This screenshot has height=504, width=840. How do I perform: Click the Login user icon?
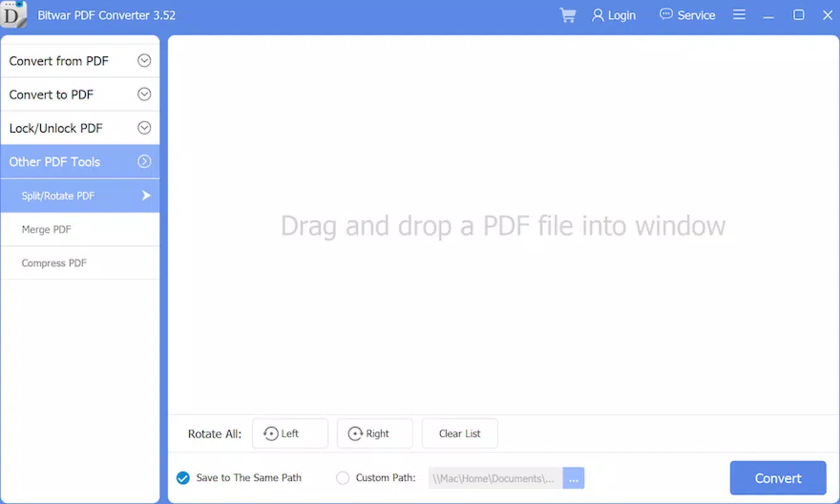(x=597, y=15)
